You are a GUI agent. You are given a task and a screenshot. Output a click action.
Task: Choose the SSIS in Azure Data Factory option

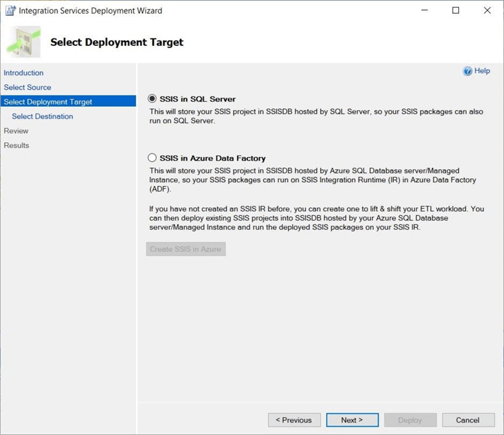[153, 158]
